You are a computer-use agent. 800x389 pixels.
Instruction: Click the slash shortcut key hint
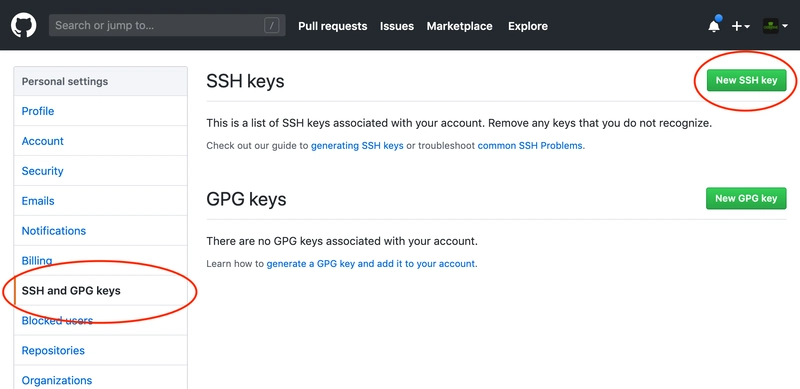coord(271,26)
